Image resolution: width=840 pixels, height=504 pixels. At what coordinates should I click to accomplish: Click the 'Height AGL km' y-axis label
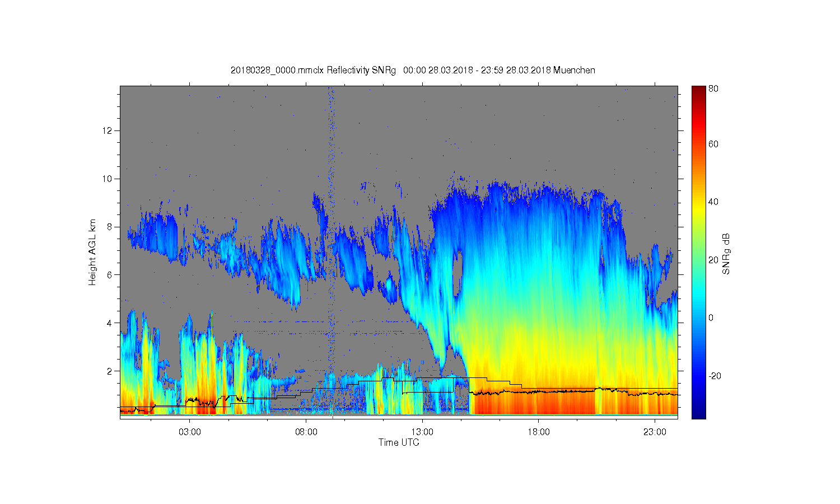click(x=92, y=252)
